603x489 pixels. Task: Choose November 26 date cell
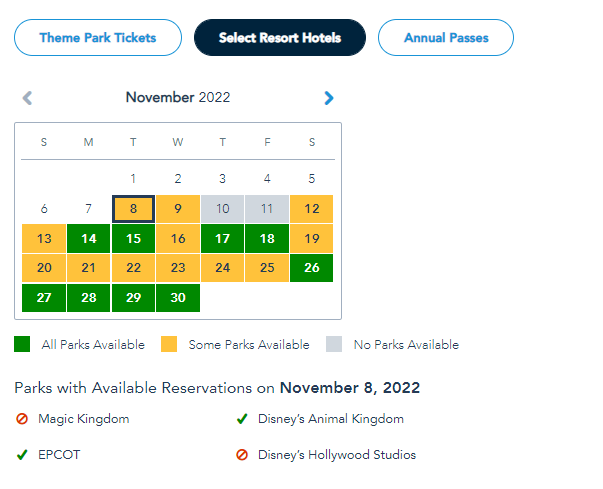pos(312,268)
